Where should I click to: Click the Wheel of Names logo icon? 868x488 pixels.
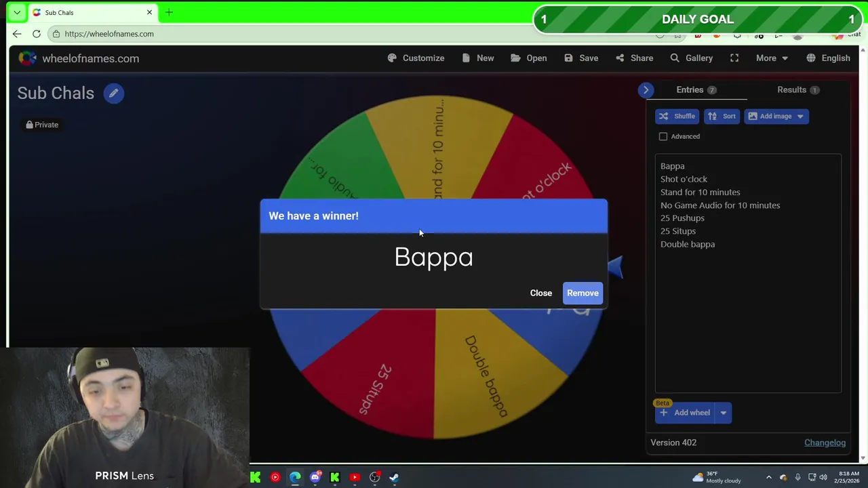(27, 58)
